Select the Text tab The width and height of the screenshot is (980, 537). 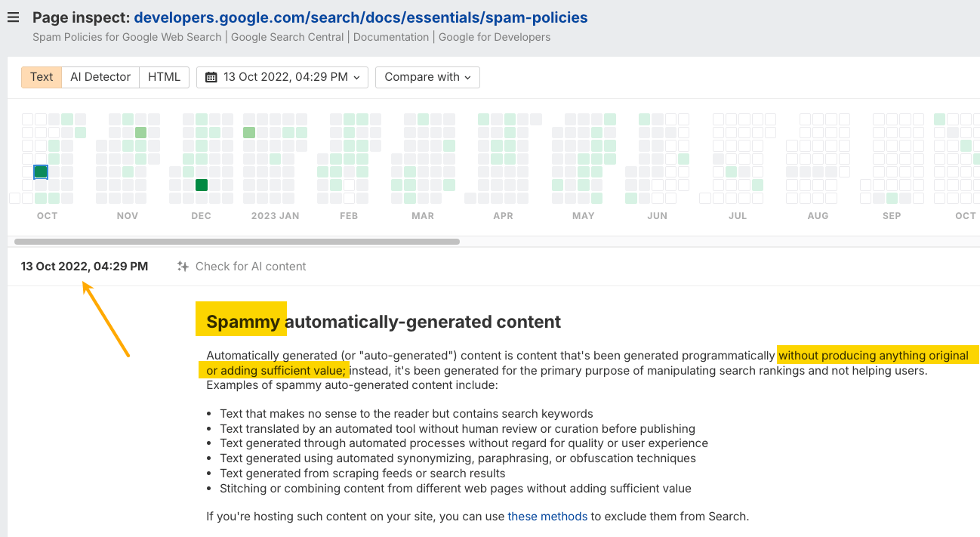[41, 76]
